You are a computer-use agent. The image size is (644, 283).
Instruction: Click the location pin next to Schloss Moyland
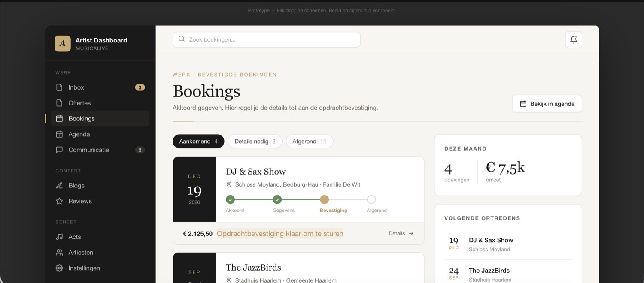(229, 185)
